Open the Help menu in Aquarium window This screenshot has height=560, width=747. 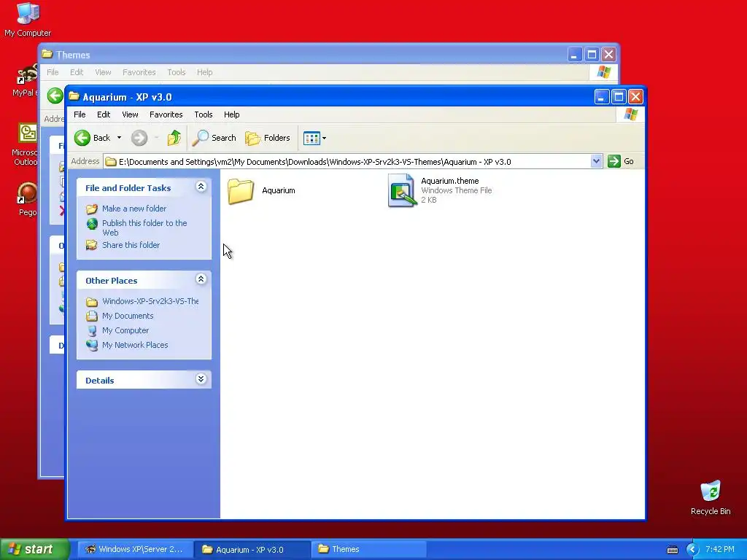pos(231,114)
